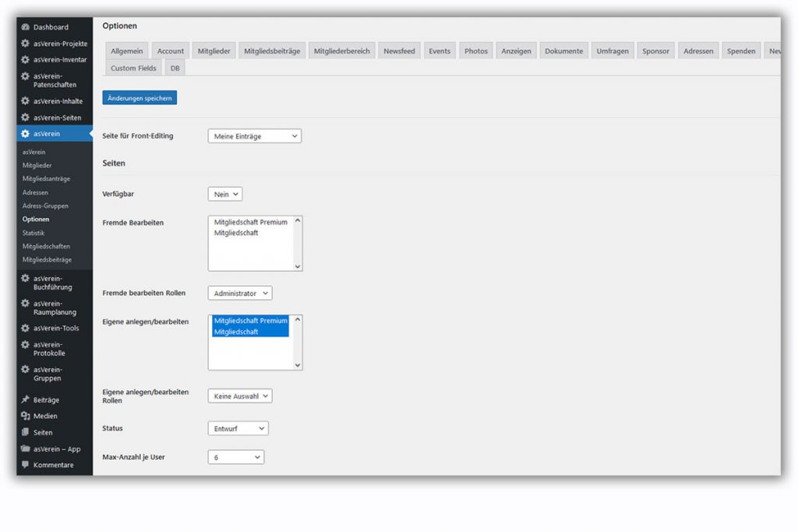
Task: Open the Events tab
Action: (x=440, y=51)
